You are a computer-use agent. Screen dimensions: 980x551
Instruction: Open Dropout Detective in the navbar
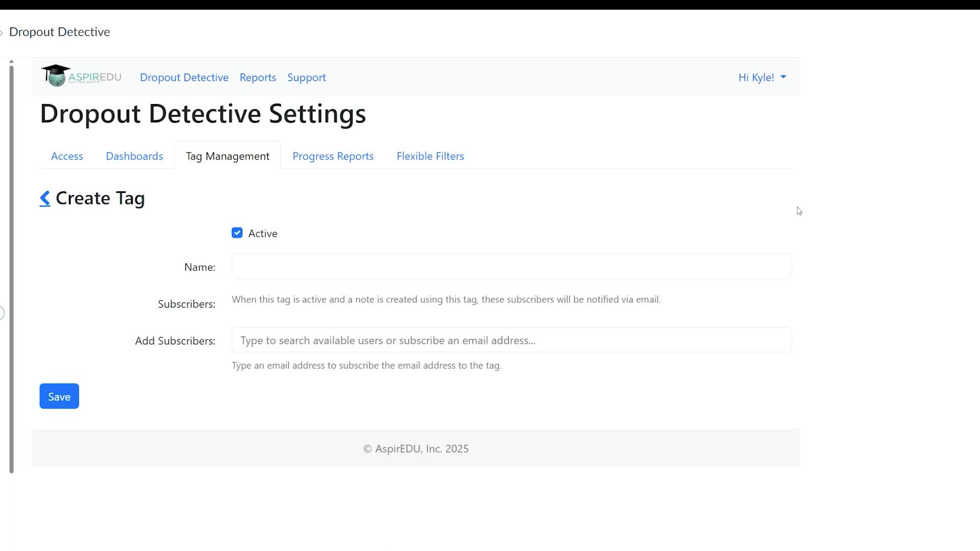pyautogui.click(x=184, y=78)
